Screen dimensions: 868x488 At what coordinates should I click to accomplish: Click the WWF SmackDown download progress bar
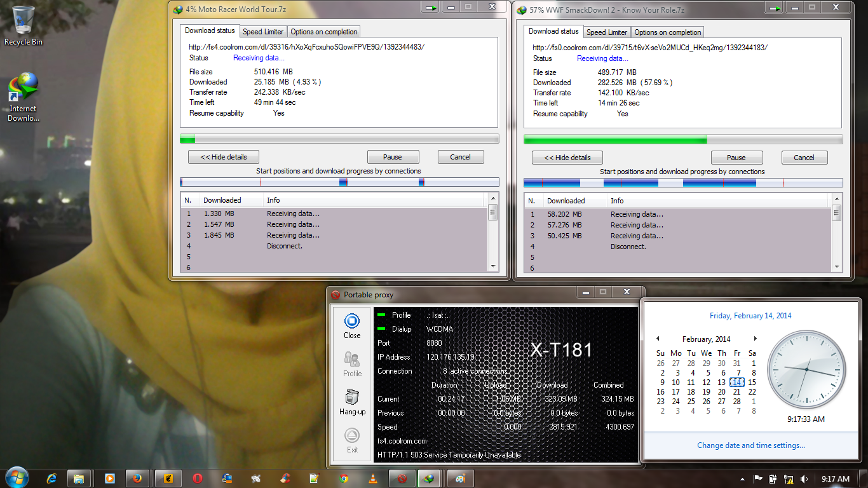pos(683,140)
